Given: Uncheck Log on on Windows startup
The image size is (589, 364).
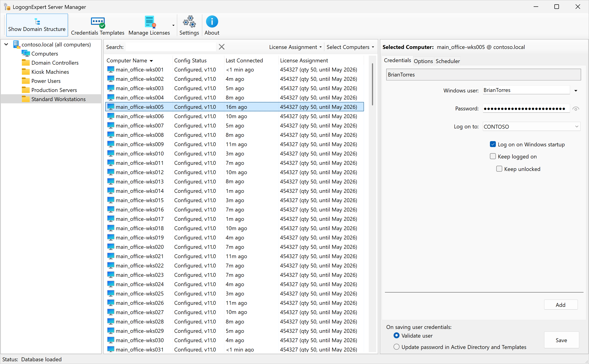Looking at the screenshot, I should (x=493, y=144).
